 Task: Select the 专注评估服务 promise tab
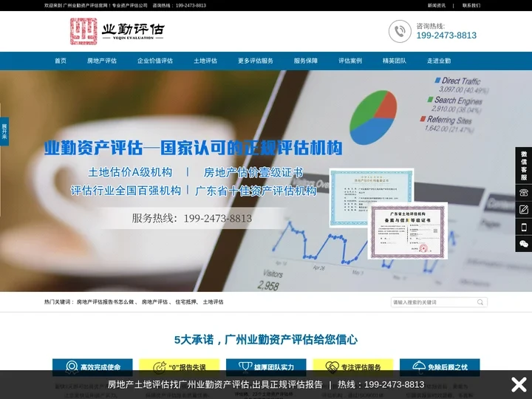click(353, 367)
